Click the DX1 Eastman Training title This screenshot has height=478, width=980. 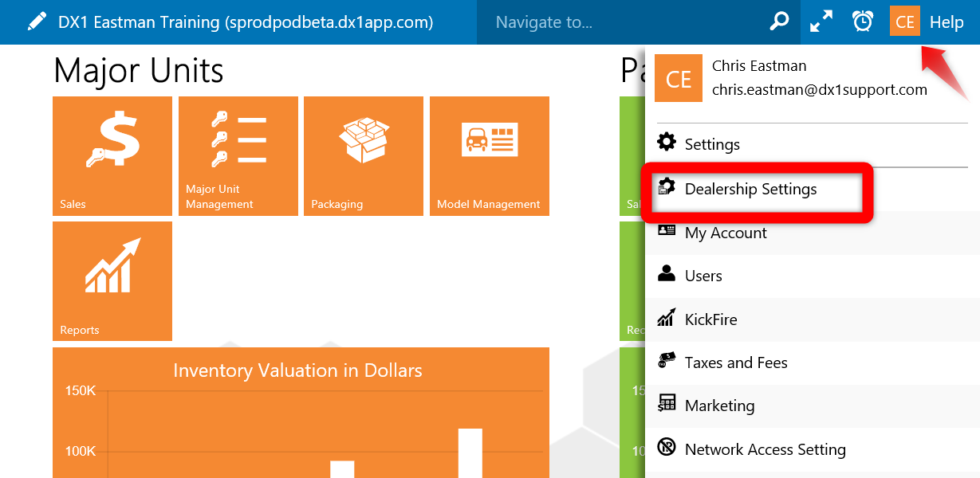246,22
